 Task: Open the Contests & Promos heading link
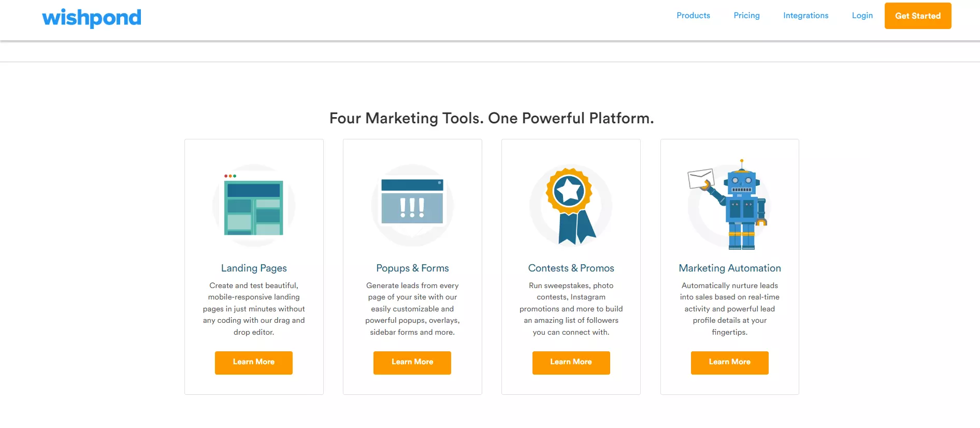[x=571, y=268]
